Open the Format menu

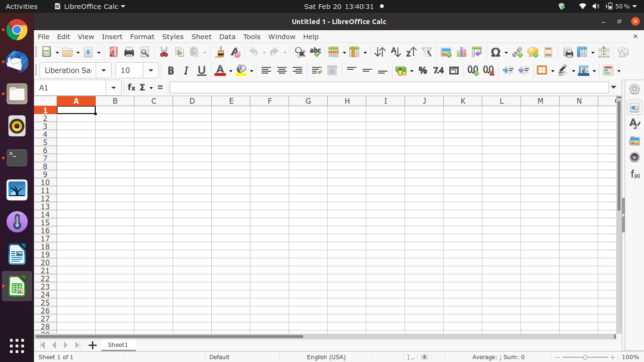click(142, 37)
